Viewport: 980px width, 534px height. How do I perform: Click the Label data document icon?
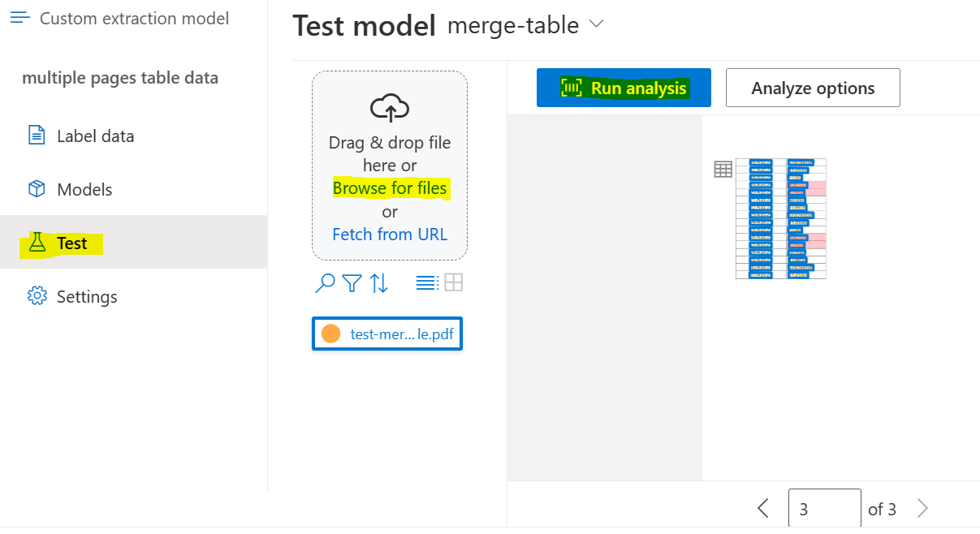point(35,136)
